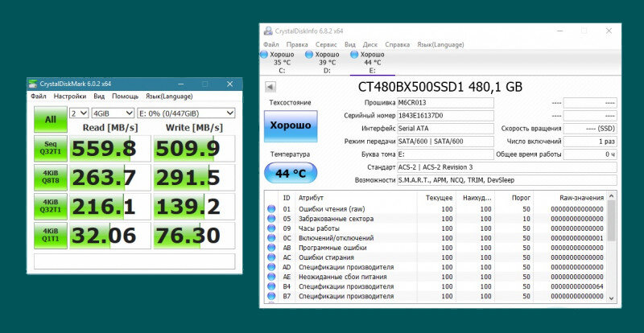The image size is (644, 333).
Task: Click the Seq write result bar 509.9
Action: click(x=194, y=149)
